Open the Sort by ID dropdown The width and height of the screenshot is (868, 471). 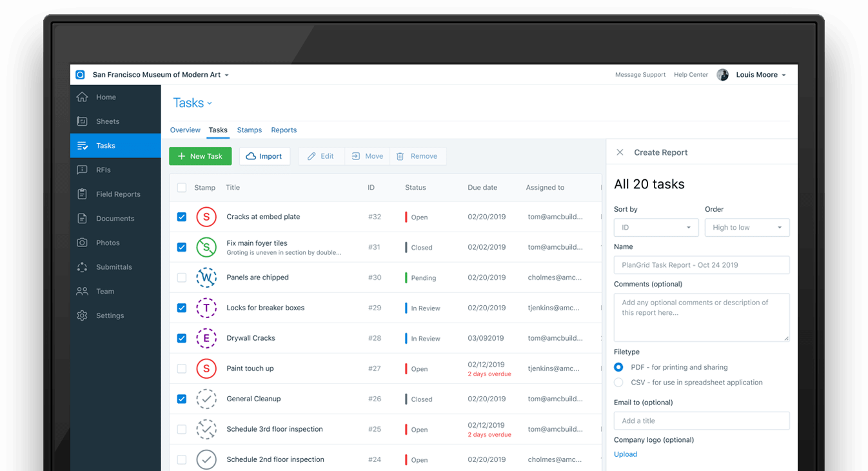pos(656,228)
